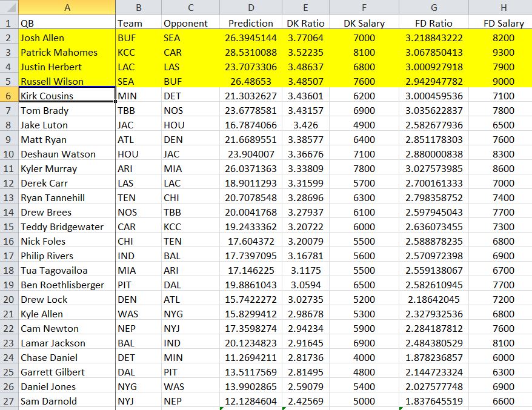Select column E header

pyautogui.click(x=306, y=7)
